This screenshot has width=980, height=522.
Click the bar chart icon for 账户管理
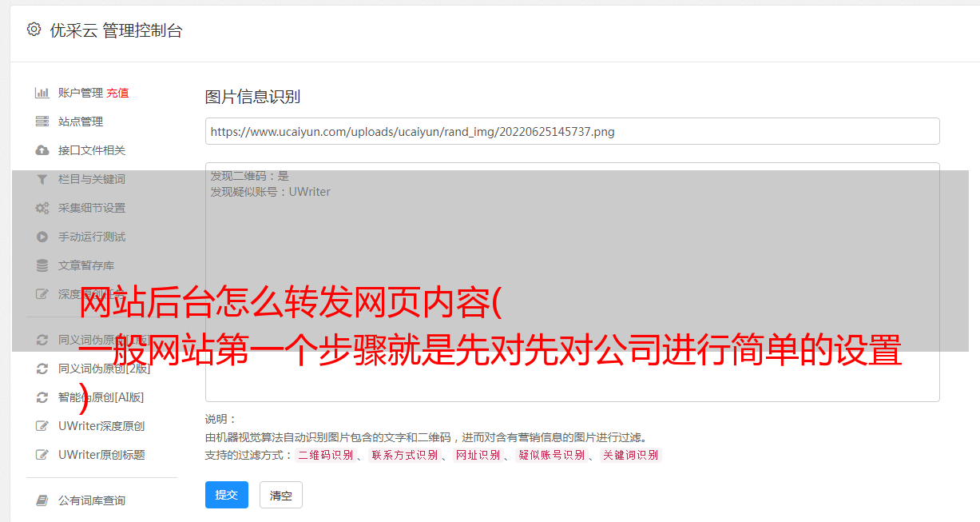click(42, 93)
